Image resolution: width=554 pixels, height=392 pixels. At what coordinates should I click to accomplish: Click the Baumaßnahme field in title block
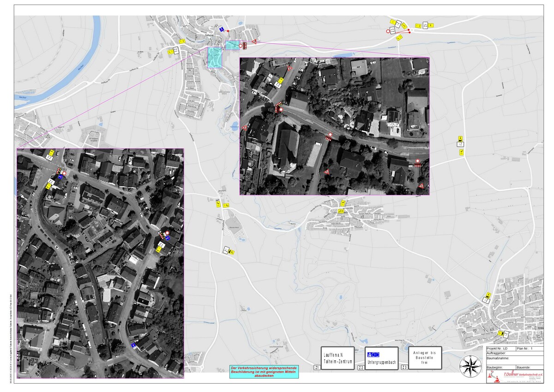[515, 360]
